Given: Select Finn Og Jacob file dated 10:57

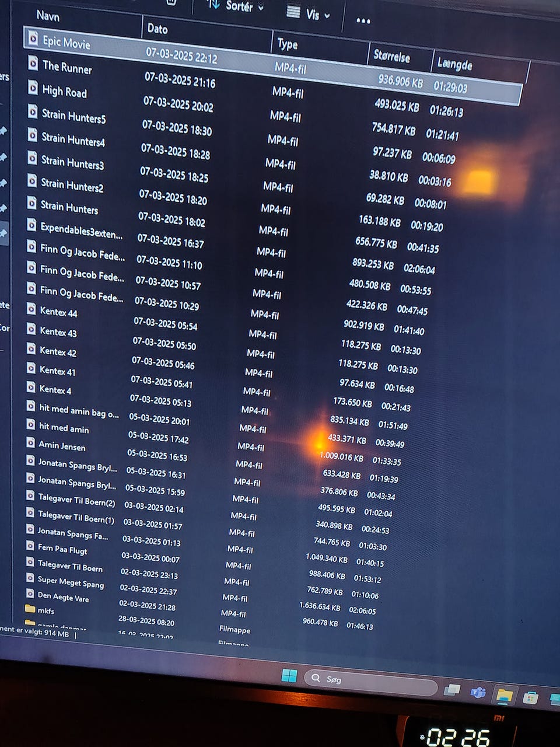Looking at the screenshot, I should pos(82,274).
